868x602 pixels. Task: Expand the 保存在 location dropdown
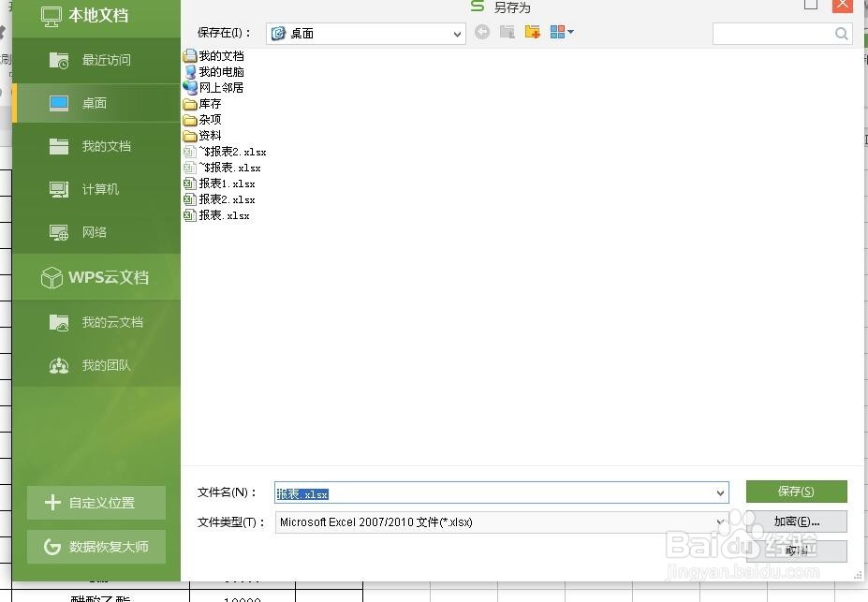pos(457,34)
